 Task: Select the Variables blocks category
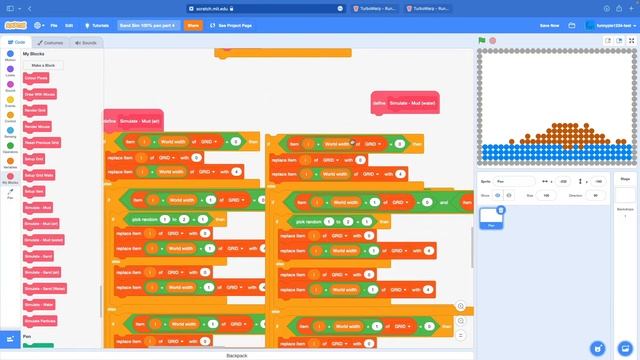coord(10,163)
